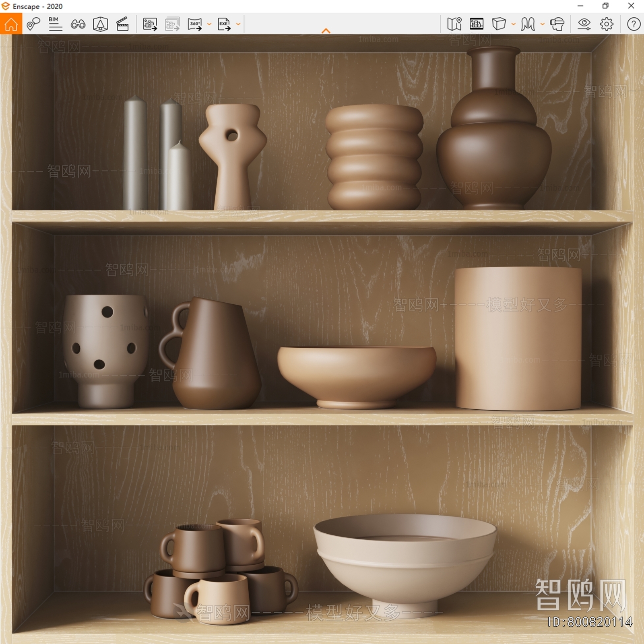Expand the 360 panorama dropdown arrow
644x644 pixels.
tap(209, 24)
